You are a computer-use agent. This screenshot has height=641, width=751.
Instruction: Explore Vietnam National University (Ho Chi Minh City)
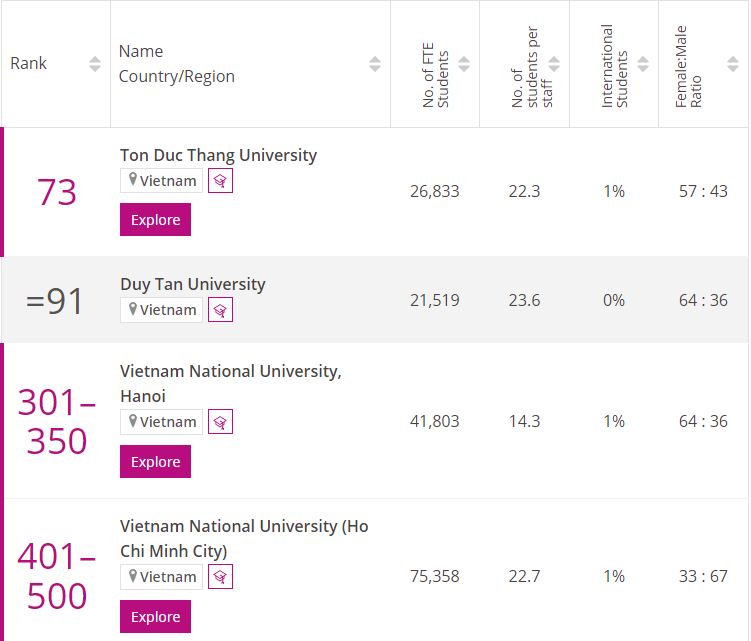coord(155,617)
